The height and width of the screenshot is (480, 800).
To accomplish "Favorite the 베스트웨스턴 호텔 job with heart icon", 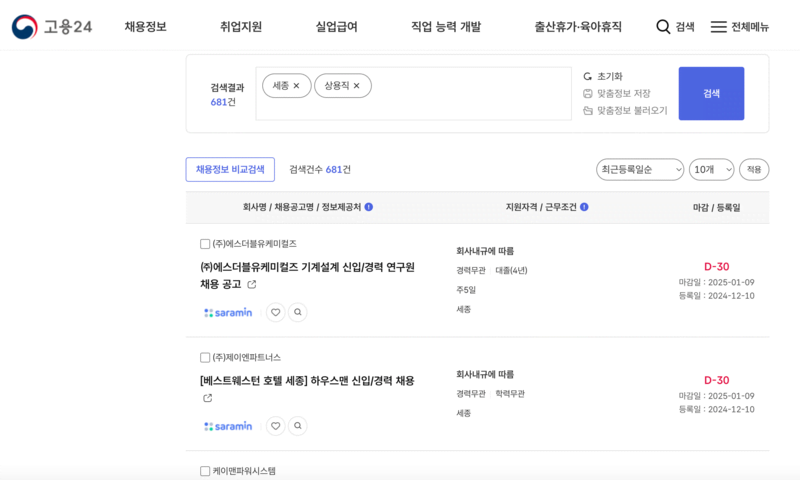I will click(x=276, y=426).
